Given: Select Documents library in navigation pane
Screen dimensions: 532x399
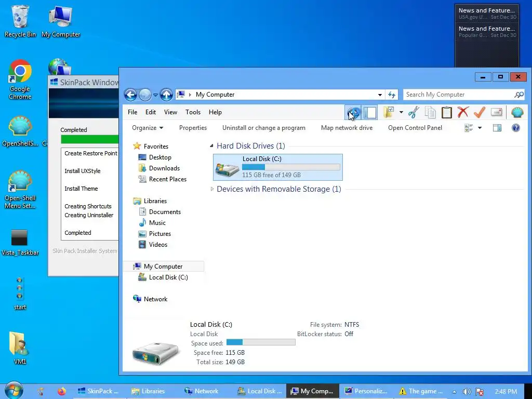Looking at the screenshot, I should point(165,212).
